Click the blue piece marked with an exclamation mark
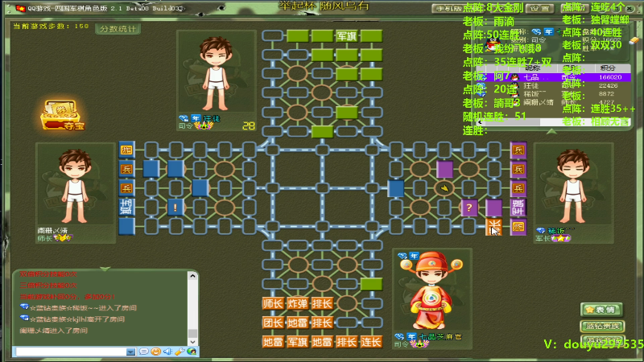Viewport: 644px width, 362px height. click(175, 208)
